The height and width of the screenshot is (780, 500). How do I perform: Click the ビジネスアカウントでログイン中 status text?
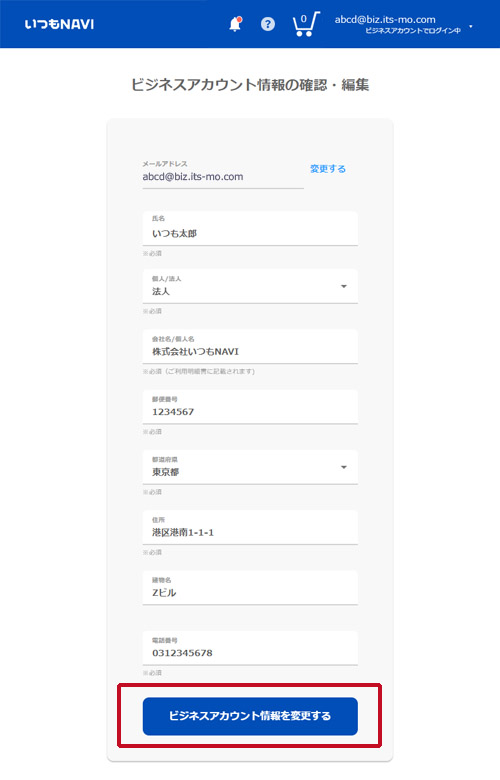(412, 31)
